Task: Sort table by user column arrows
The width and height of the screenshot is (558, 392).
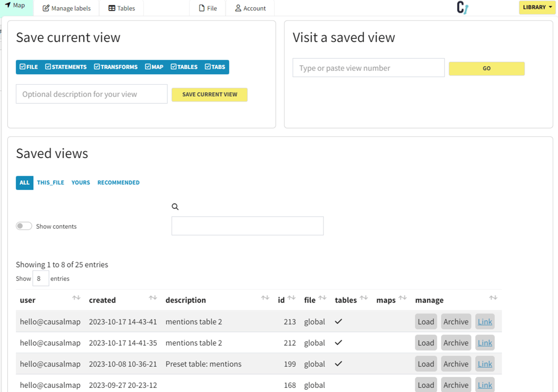Action: [x=76, y=298]
